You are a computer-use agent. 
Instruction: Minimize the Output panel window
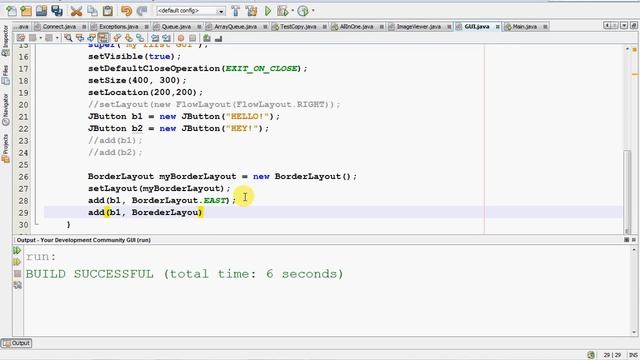tap(627, 240)
